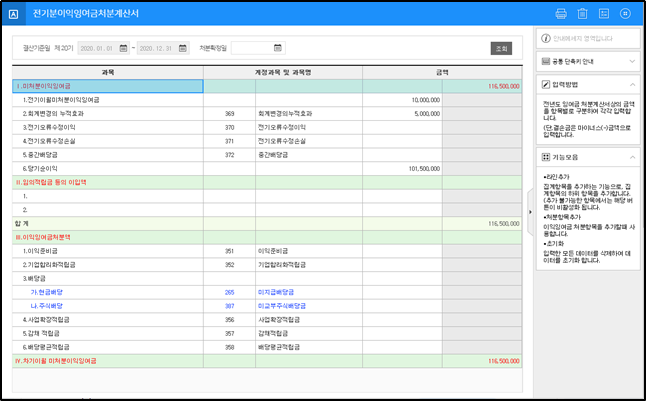Image resolution: width=646 pixels, height=401 pixels.
Task: Click the 처분확정일 date input field
Action: 258,48
